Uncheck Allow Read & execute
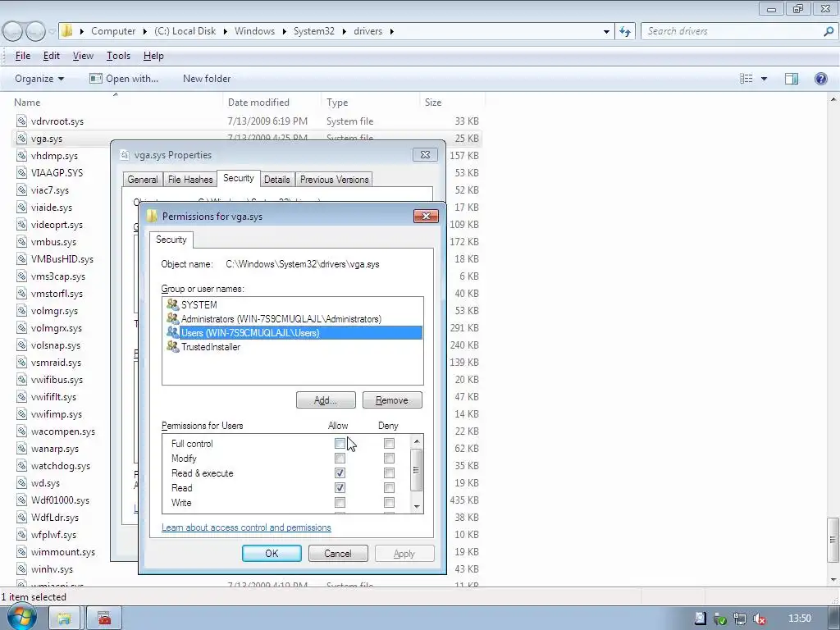Screen dimensions: 840x630 pyautogui.click(x=340, y=473)
